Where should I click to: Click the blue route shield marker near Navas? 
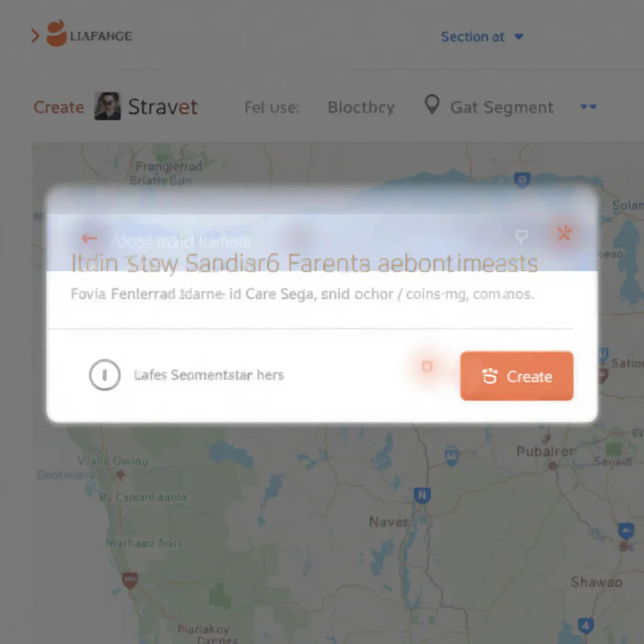pyautogui.click(x=422, y=496)
